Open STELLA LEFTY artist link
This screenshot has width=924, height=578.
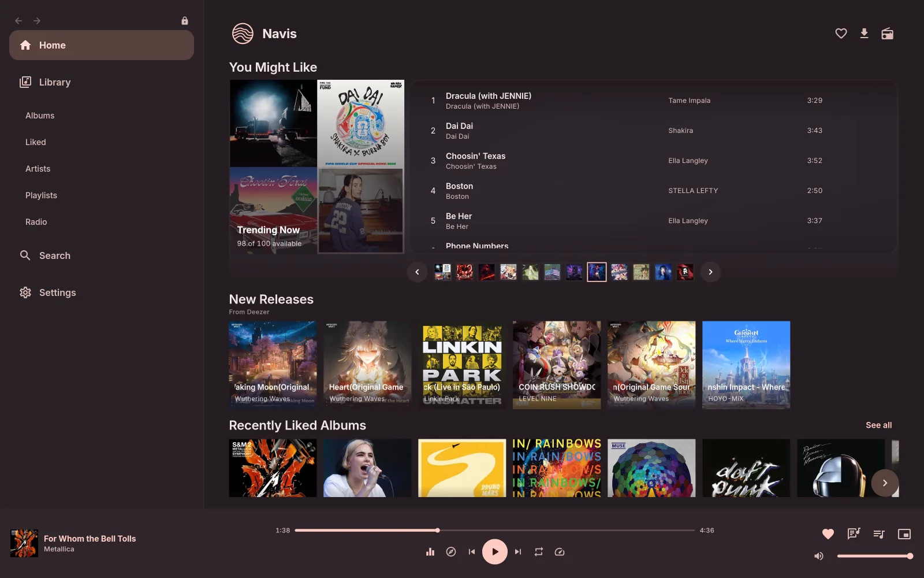(x=693, y=191)
